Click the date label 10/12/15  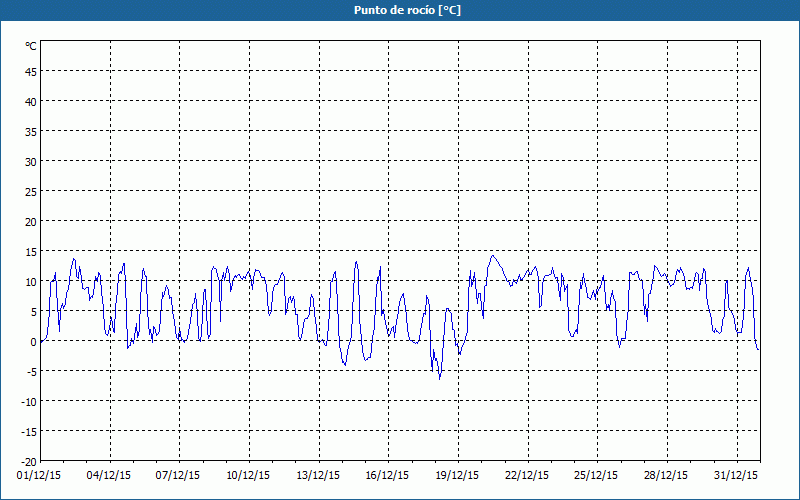tap(248, 476)
